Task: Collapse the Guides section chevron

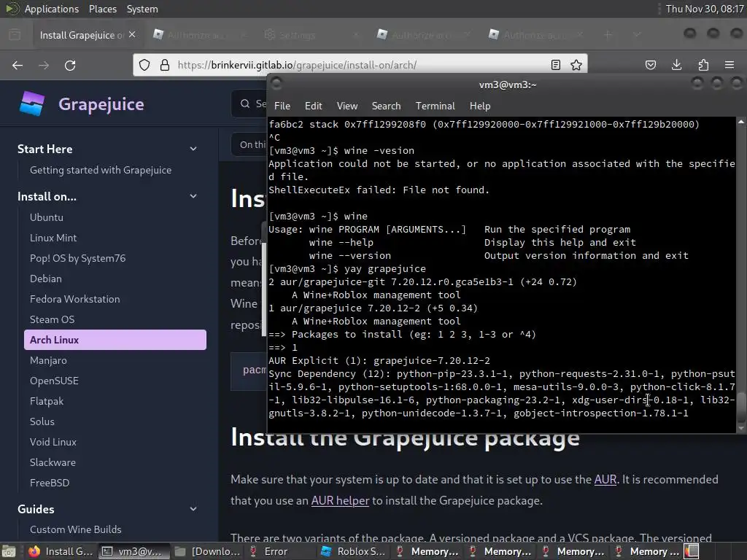Action: 193,509
